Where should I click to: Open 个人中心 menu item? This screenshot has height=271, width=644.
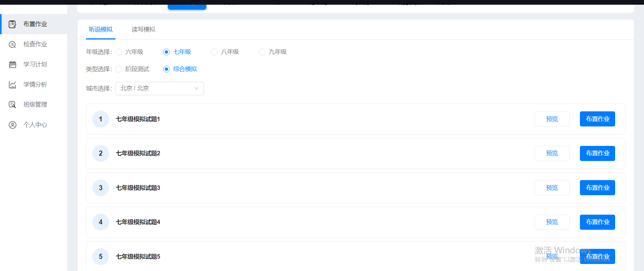[x=34, y=125]
